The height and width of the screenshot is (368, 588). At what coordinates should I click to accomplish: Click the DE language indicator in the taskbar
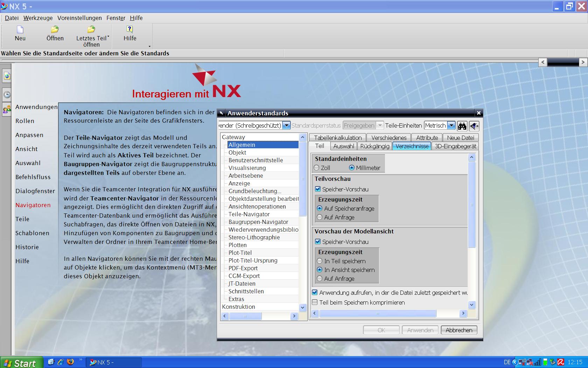click(x=507, y=362)
